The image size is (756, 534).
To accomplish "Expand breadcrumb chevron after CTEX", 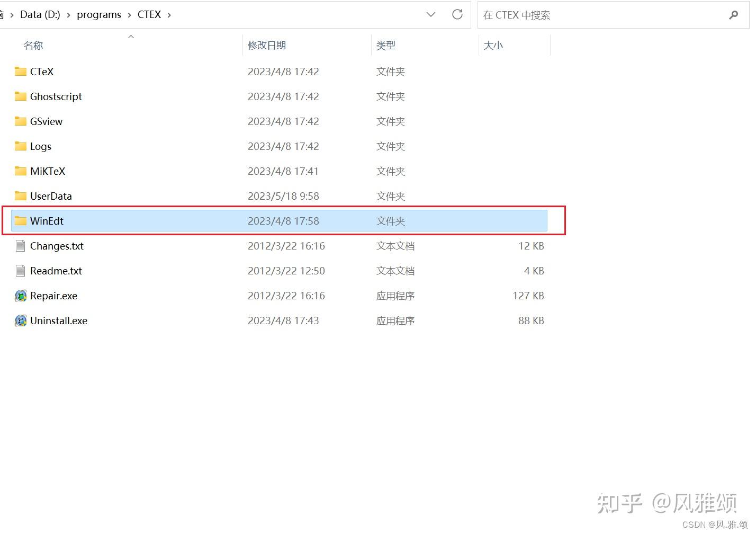I will click(169, 15).
